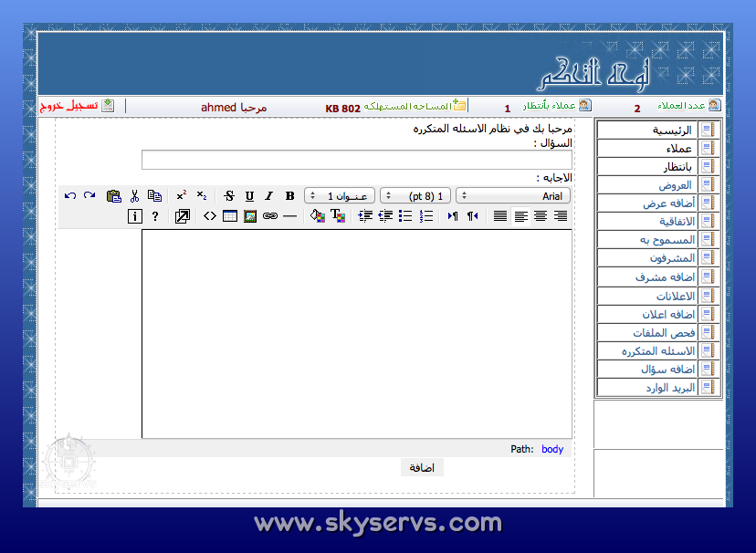Toggle underline formatting button
The image size is (756, 553).
click(249, 195)
